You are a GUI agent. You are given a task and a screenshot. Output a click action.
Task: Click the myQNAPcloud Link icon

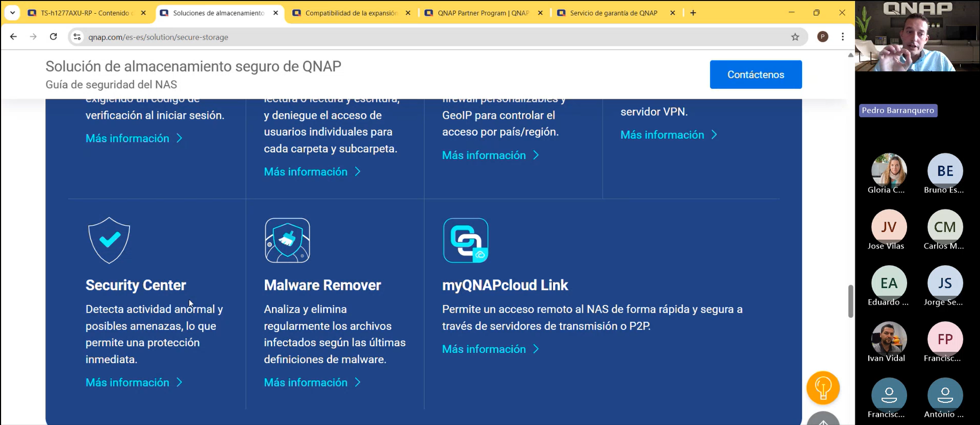[x=466, y=240]
